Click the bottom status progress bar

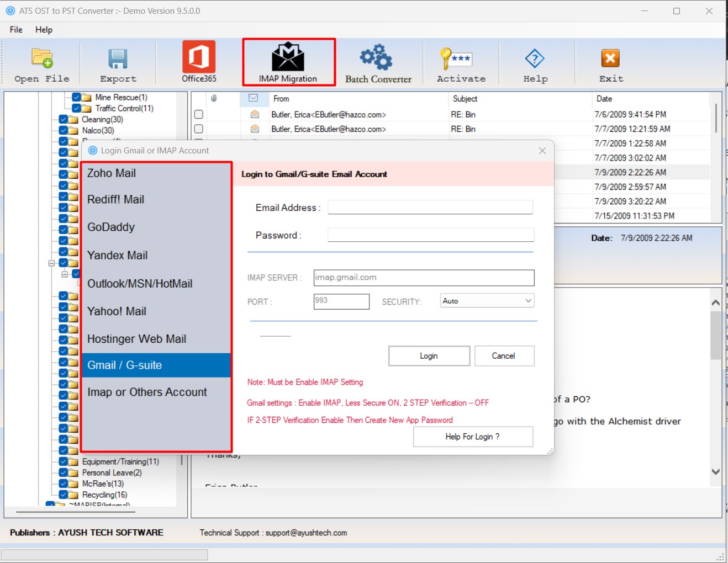104,555
